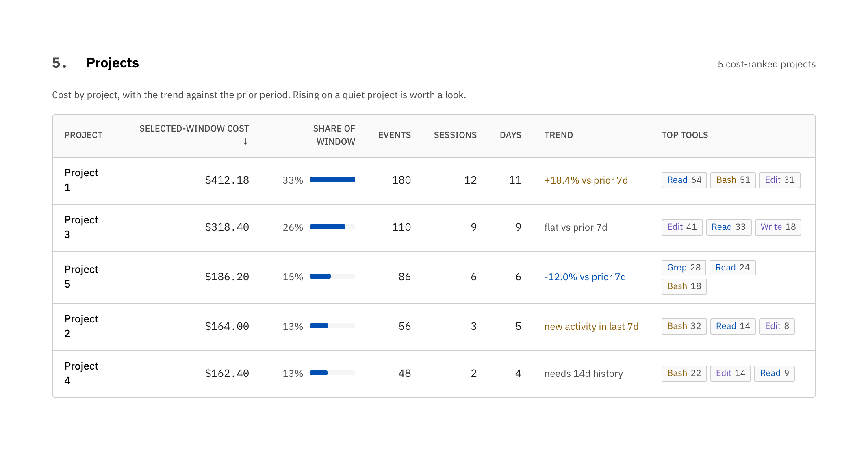Click the -12.0% vs prior 7d trend
The image size is (868, 450).
tap(585, 277)
